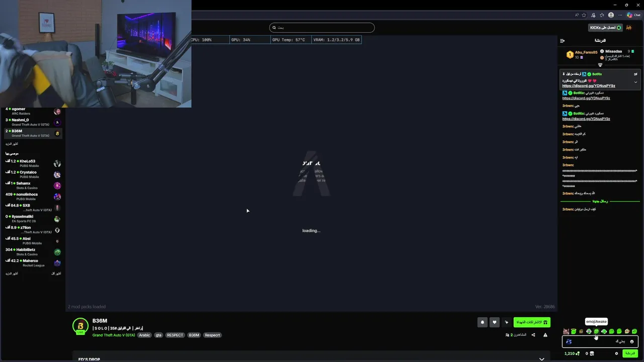Click the report warning triangle icon
The height and width of the screenshot is (362, 644).
pyautogui.click(x=545, y=335)
